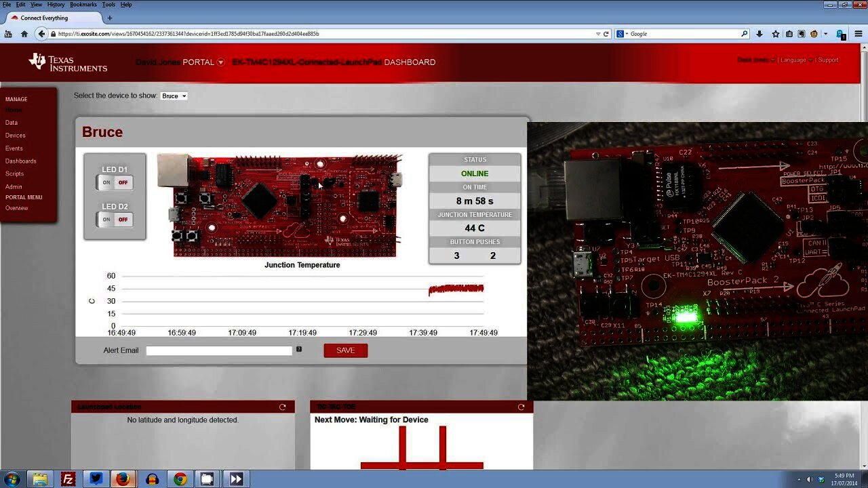Open new tab with plus button
This screenshot has height=488, width=868.
110,18
